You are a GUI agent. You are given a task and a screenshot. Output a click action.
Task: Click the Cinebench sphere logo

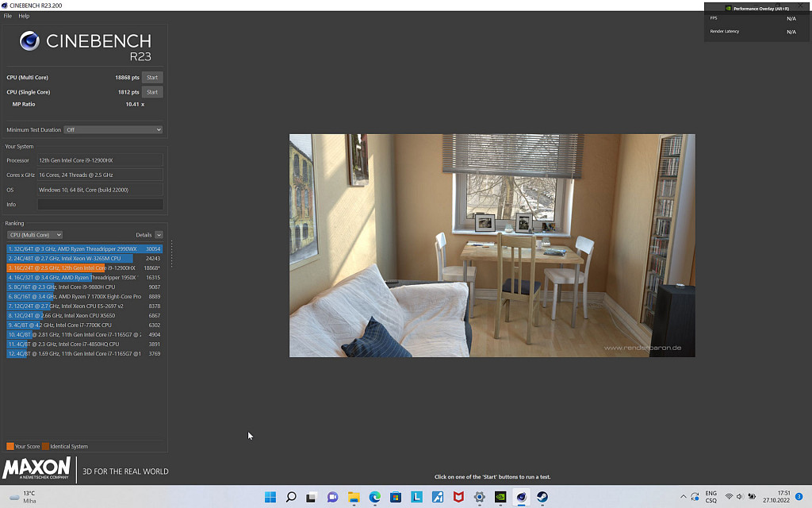pos(30,41)
